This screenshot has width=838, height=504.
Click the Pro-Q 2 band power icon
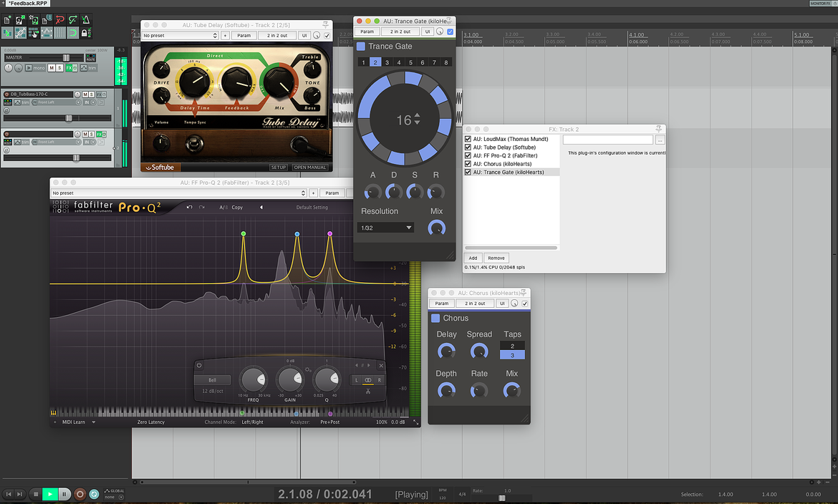tap(199, 366)
